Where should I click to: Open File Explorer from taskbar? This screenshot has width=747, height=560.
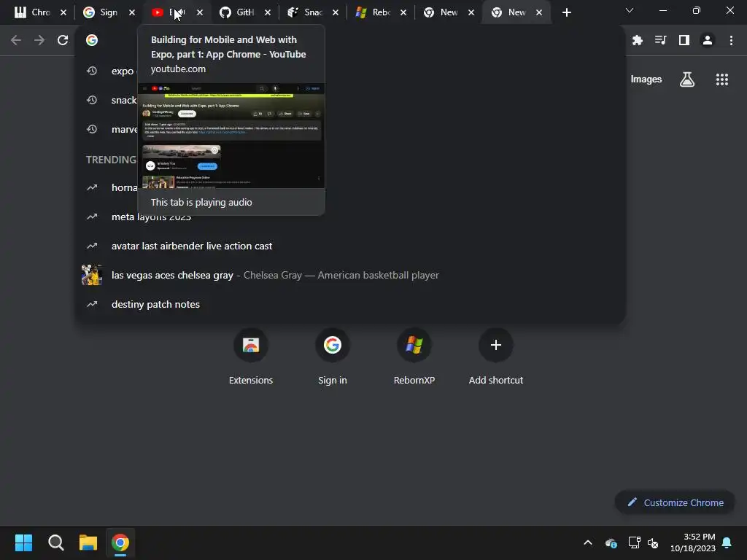click(x=88, y=542)
